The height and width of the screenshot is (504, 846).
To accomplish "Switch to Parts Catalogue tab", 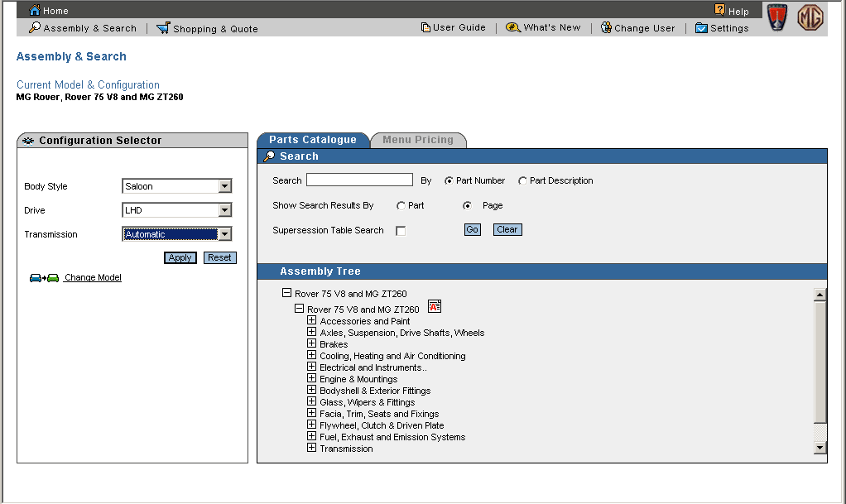I will point(313,140).
